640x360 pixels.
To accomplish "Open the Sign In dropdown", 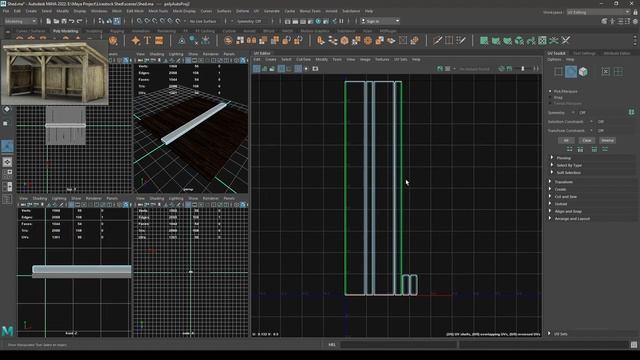I will coord(380,21).
